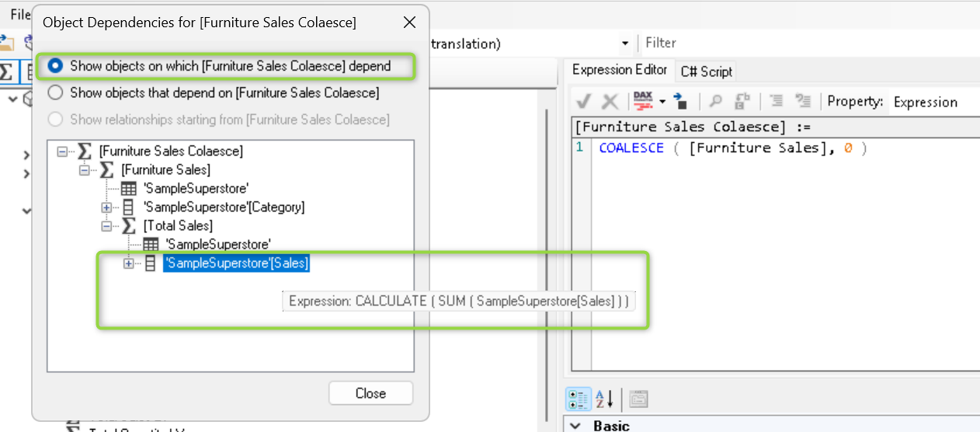Close Object Dependencies dialog with X
This screenshot has height=432, width=980.
click(x=409, y=23)
